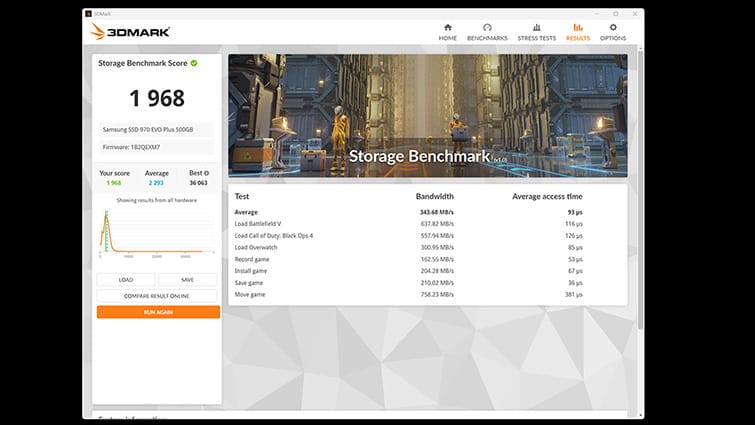Click the Firmware version text
The width and height of the screenshot is (755, 425).
click(x=131, y=147)
